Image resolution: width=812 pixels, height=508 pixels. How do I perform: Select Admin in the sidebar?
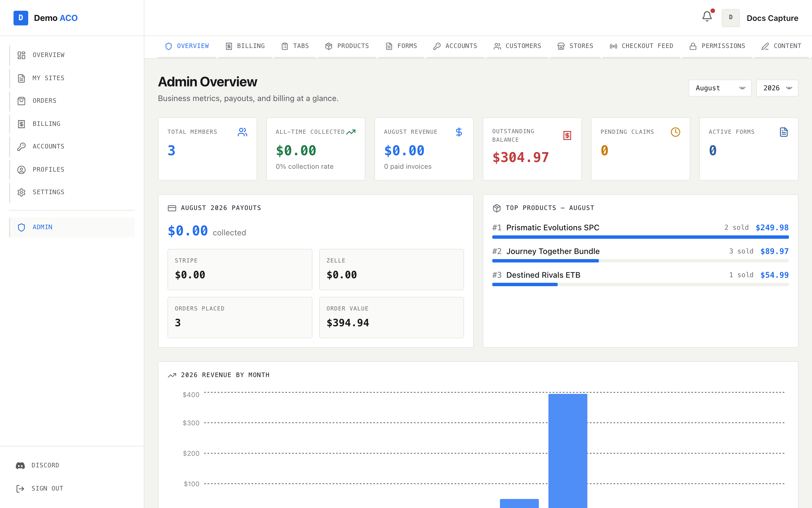72,227
